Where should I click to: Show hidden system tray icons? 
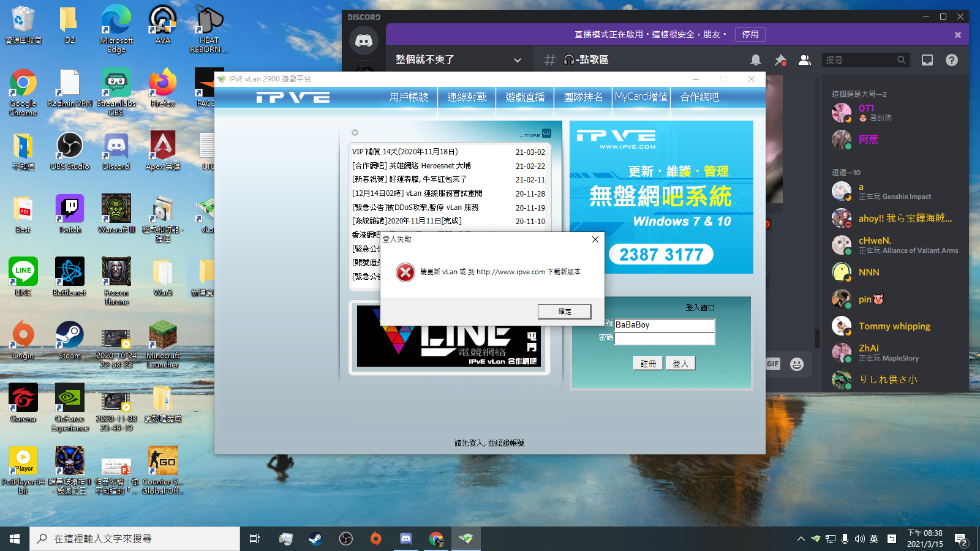[801, 539]
